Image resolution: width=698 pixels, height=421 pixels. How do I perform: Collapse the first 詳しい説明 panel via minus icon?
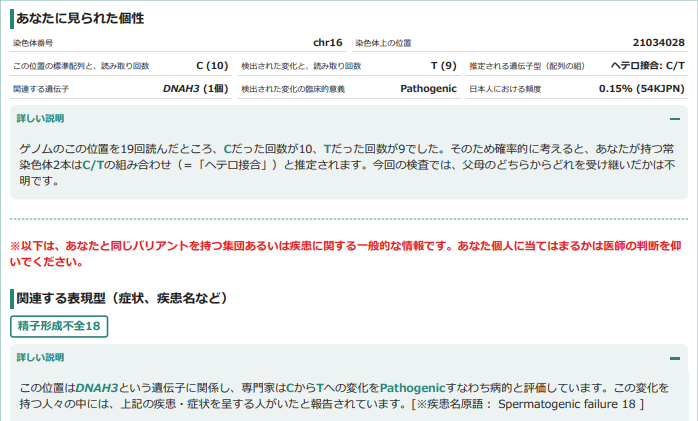coord(675,118)
